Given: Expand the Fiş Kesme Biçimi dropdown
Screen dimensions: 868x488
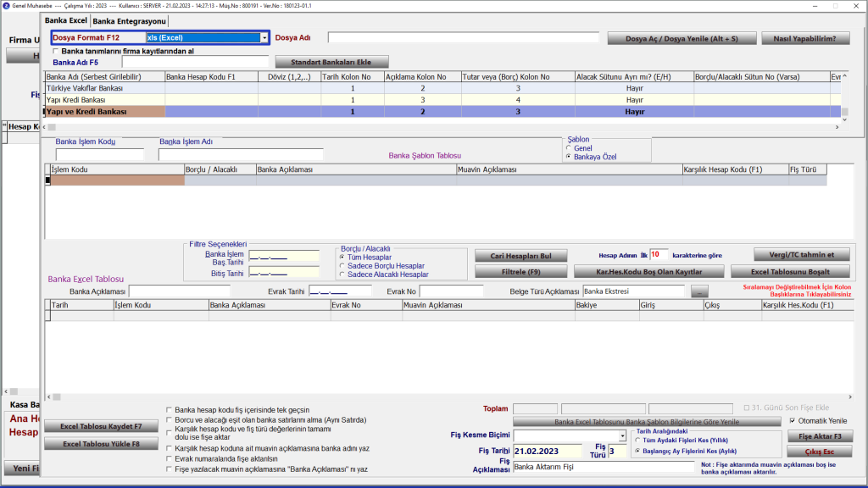Looking at the screenshot, I should [622, 436].
